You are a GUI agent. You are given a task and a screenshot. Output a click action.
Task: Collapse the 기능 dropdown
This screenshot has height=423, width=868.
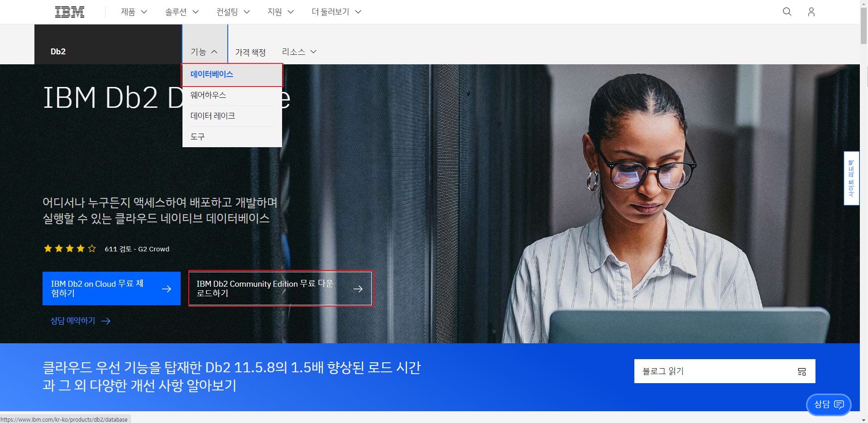coord(205,52)
